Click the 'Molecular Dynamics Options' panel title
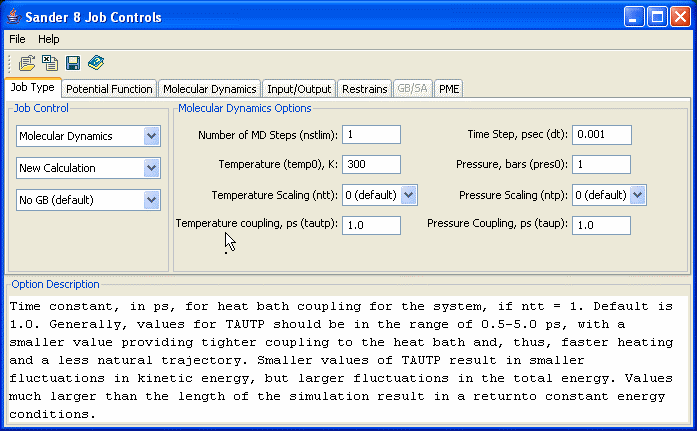The image size is (697, 431). coord(244,108)
